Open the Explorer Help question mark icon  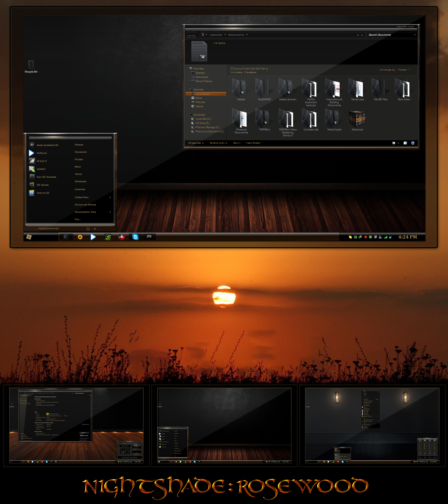[x=413, y=143]
